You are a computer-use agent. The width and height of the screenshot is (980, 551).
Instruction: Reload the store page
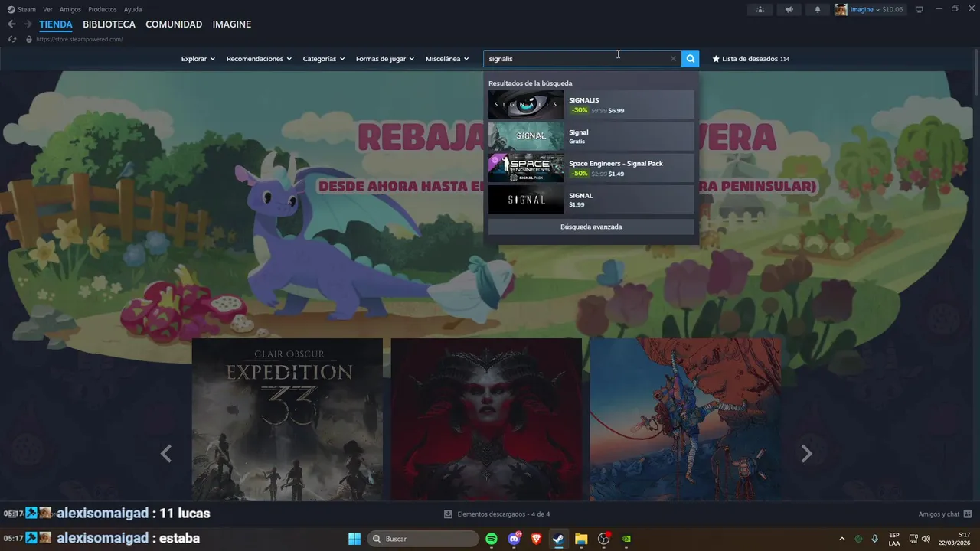click(12, 39)
